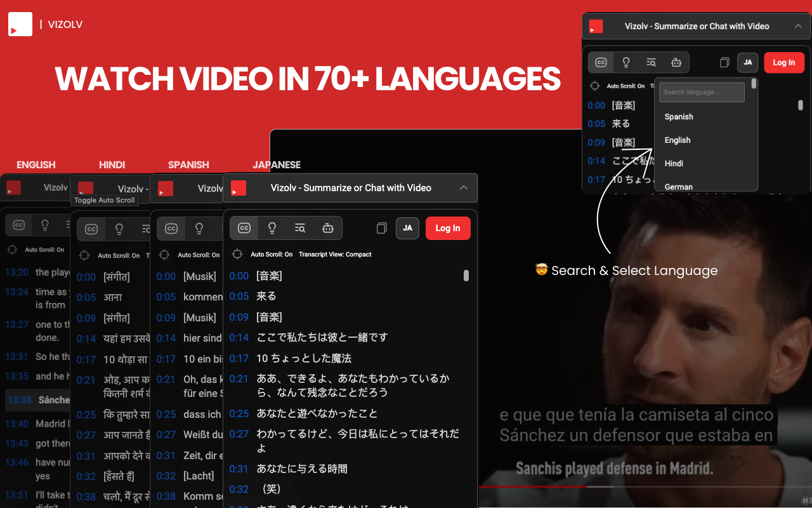Click lightbulb insights icon in Japanese panel
This screenshot has width=812, height=508.
coord(272,228)
